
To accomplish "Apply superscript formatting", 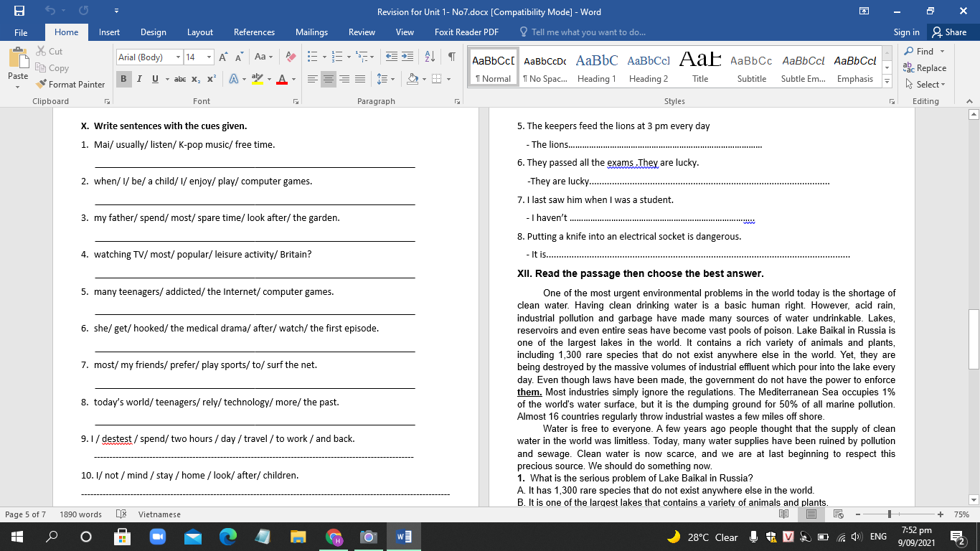I will (x=212, y=79).
